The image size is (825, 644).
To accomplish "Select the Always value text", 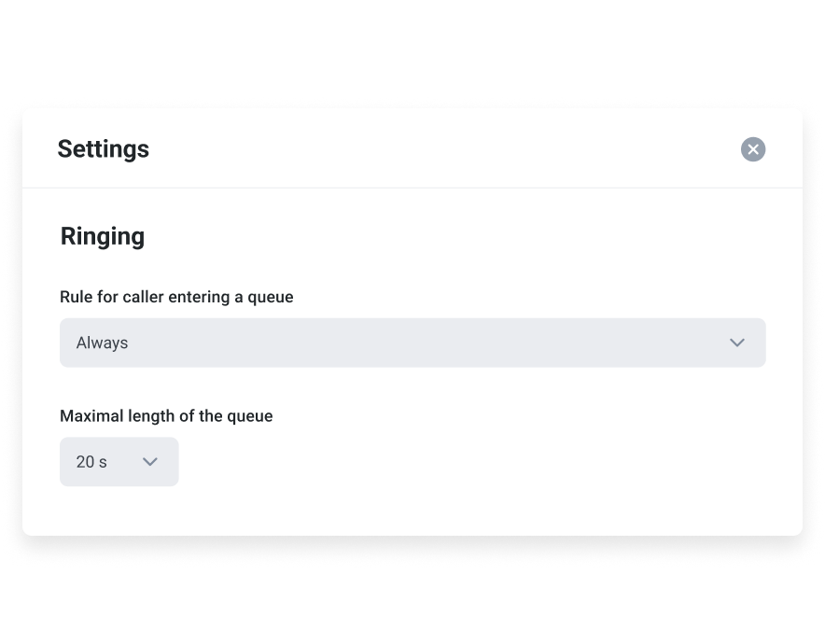I will tap(103, 343).
